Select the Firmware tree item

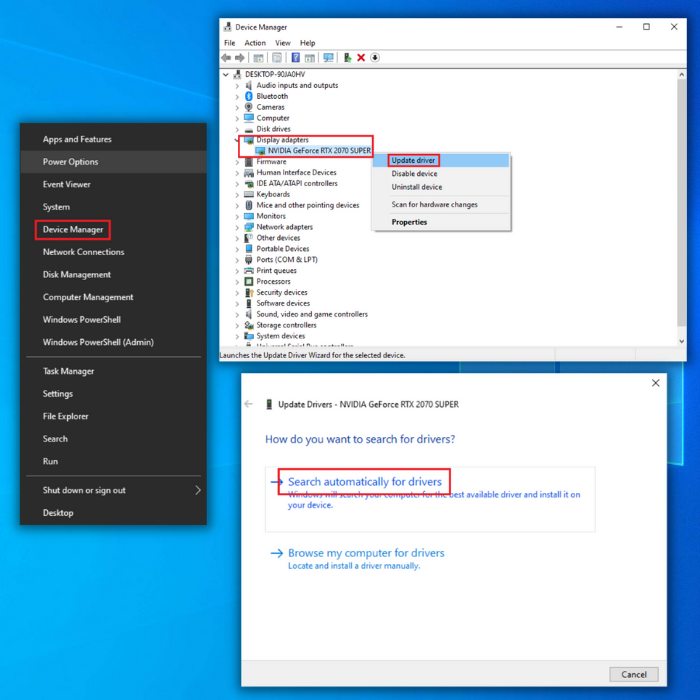(271, 162)
